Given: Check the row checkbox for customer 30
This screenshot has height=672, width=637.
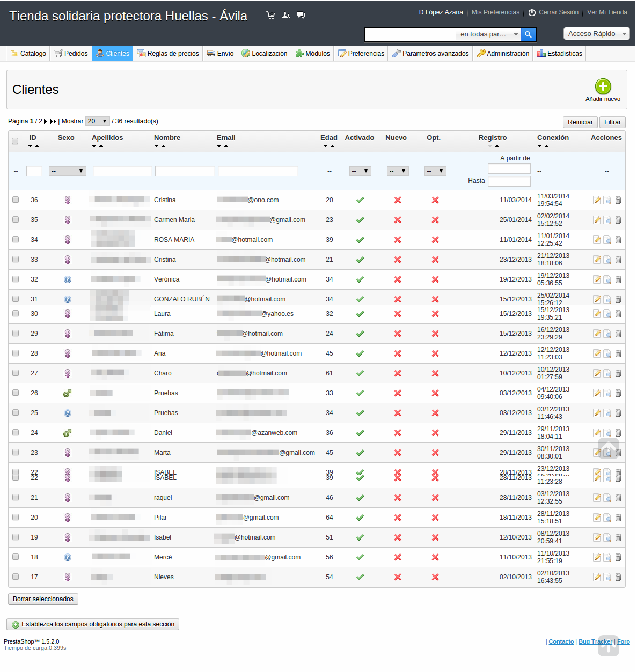Looking at the screenshot, I should tap(15, 314).
